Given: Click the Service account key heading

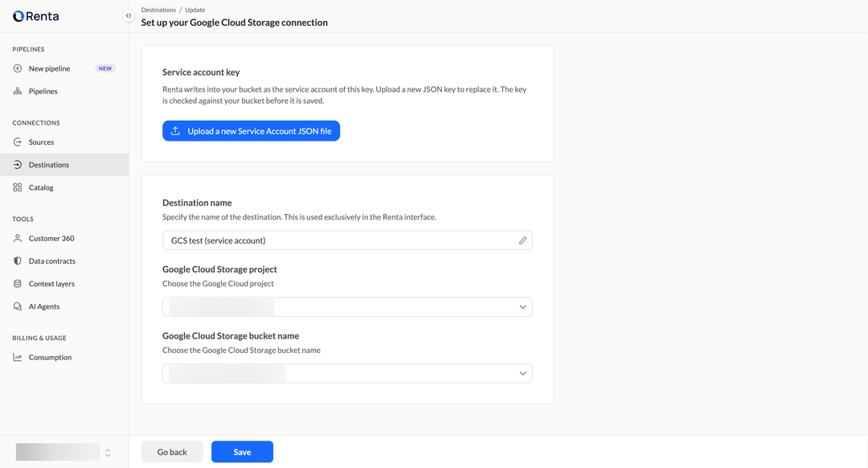Looking at the screenshot, I should [x=201, y=72].
